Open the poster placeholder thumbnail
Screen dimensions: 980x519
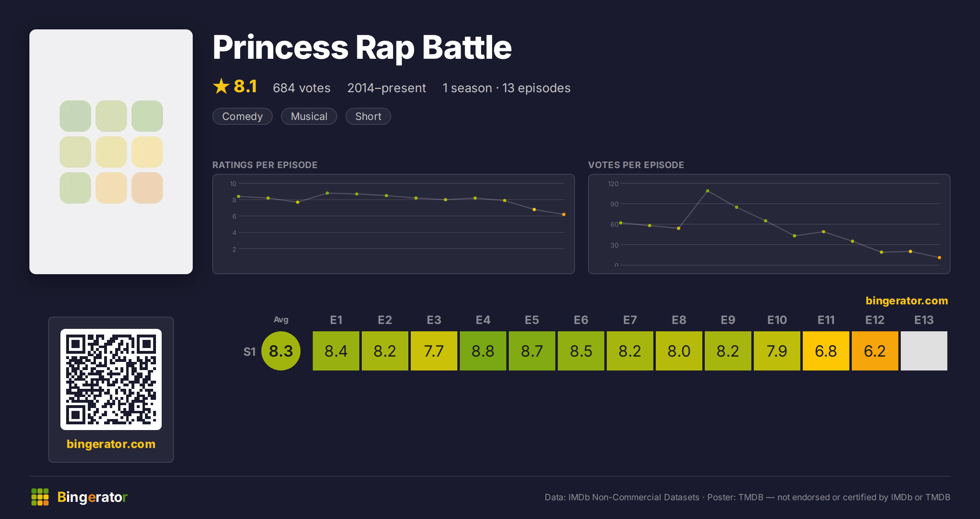(111, 152)
